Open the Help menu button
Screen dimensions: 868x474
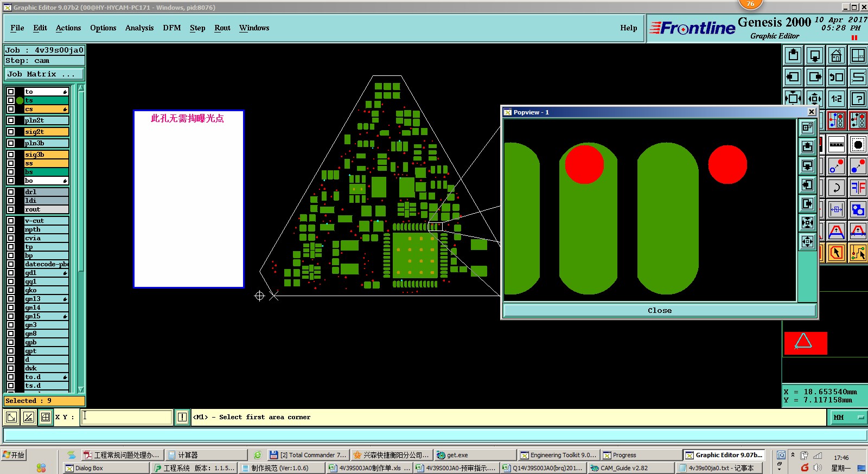[629, 28]
